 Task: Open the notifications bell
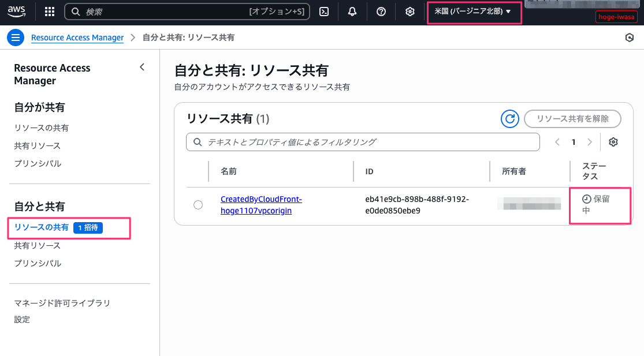(x=352, y=12)
